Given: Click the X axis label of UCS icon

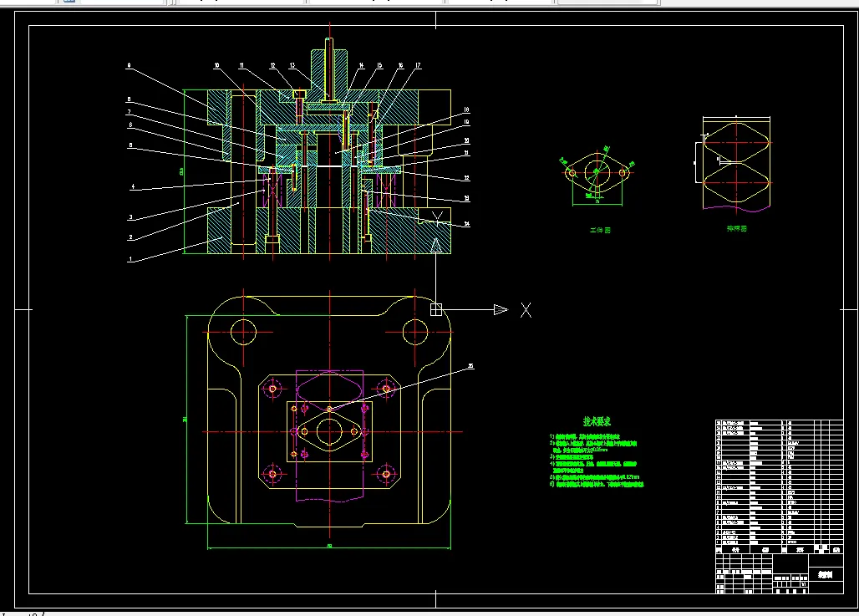Looking at the screenshot, I should click(x=526, y=310).
